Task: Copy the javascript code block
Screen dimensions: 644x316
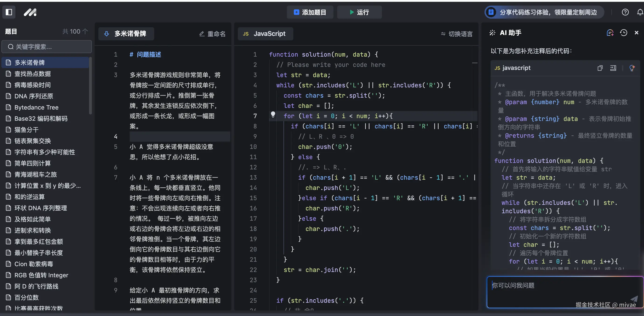Action: click(x=600, y=68)
